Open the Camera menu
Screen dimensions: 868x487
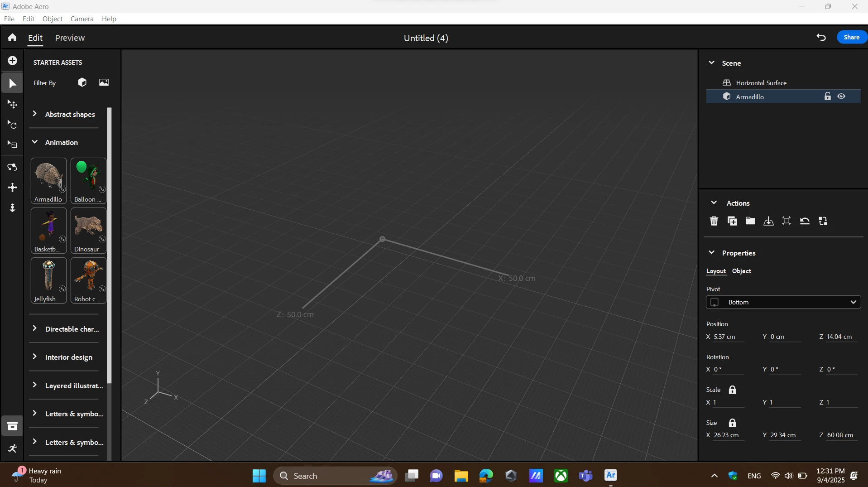pyautogui.click(x=82, y=19)
